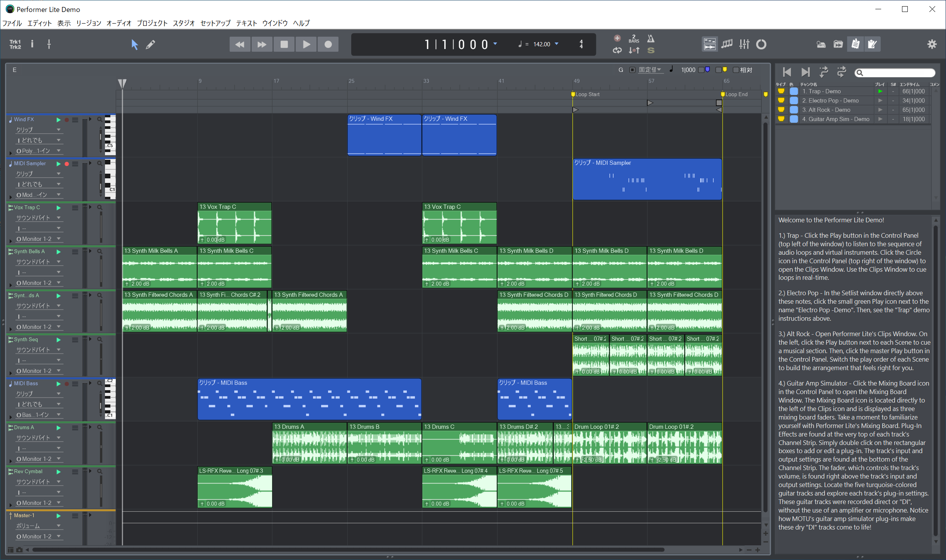Click the Loop Start marker
Viewport: 946px width, 560px height.
(x=573, y=94)
